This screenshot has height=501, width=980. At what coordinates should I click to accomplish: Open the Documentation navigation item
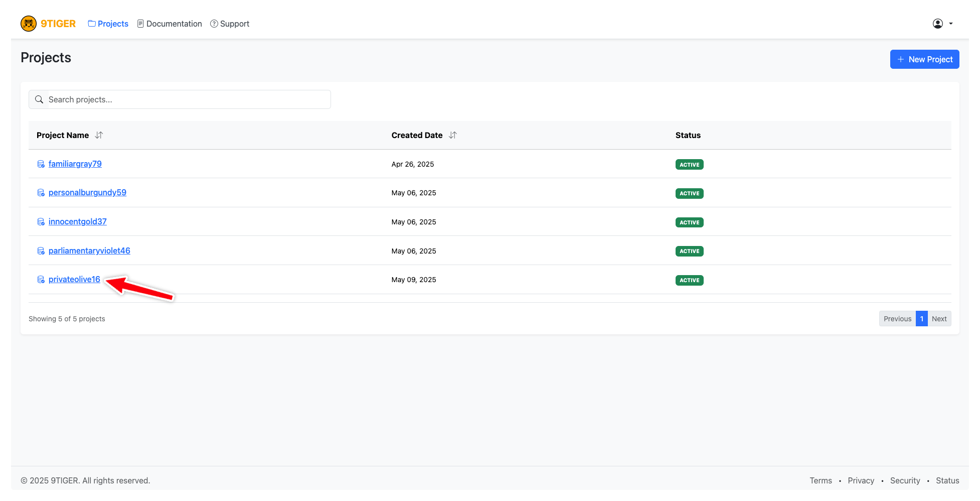170,24
